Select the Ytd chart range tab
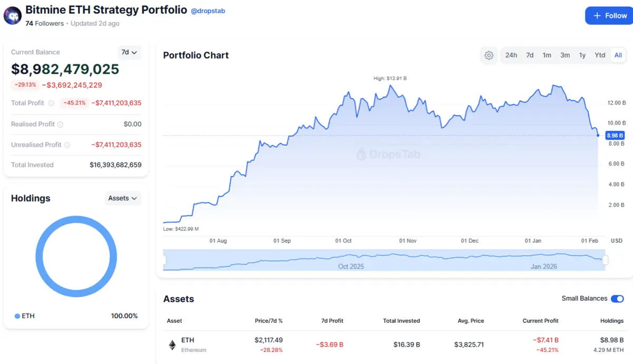Image resolution: width=633 pixels, height=364 pixels. (x=600, y=55)
